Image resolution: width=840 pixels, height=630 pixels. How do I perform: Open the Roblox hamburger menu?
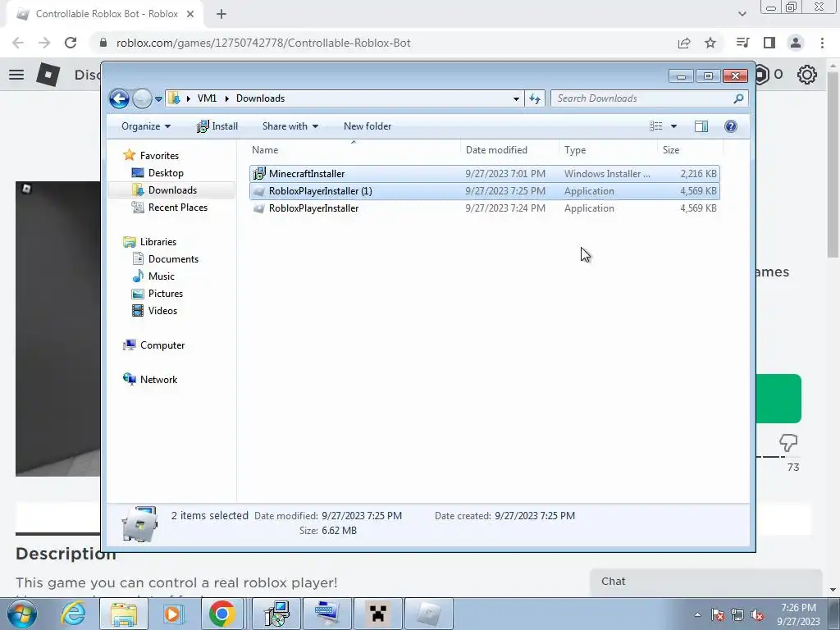click(x=16, y=75)
